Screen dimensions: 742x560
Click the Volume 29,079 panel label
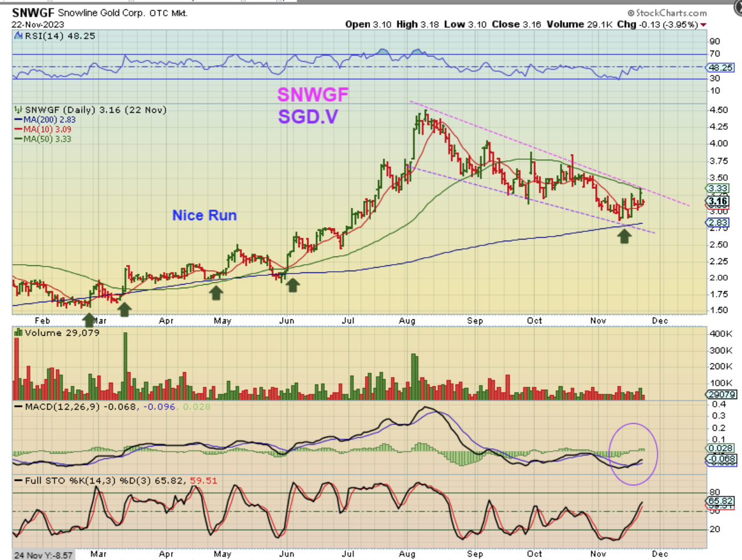click(62, 333)
